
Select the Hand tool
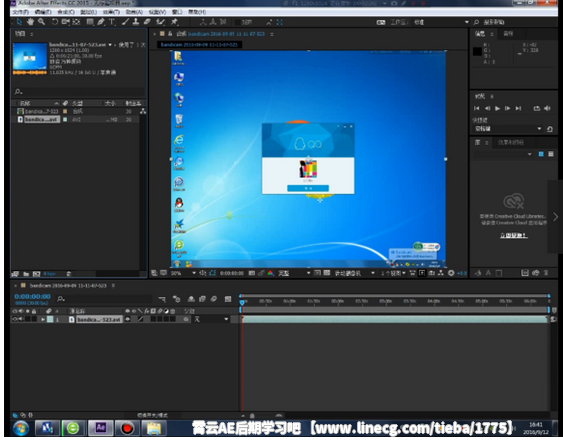30,22
